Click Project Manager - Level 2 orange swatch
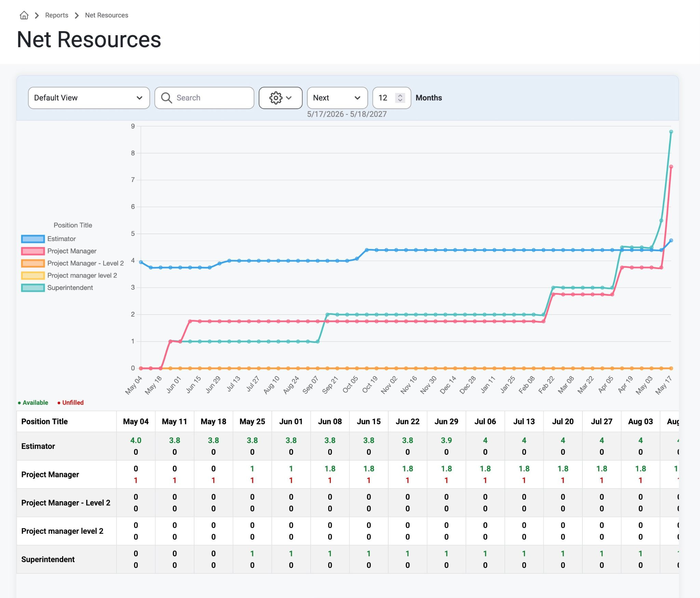This screenshot has height=598, width=700. point(33,263)
